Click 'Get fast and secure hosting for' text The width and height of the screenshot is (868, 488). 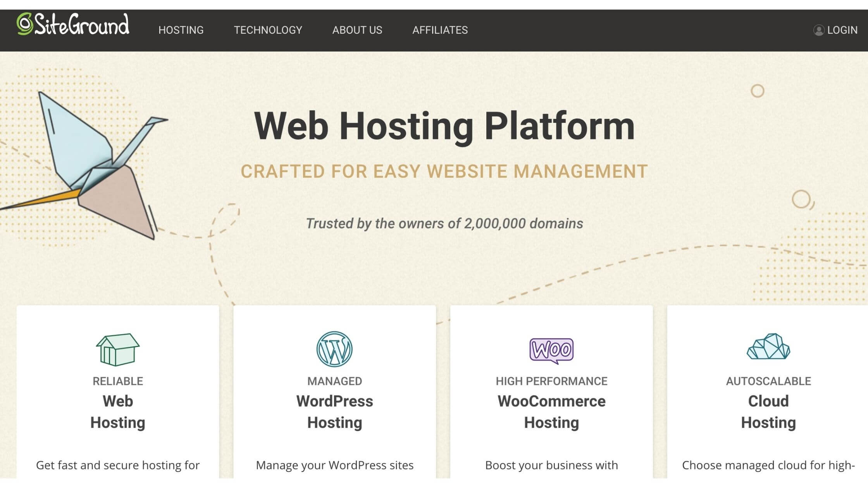coord(118,465)
